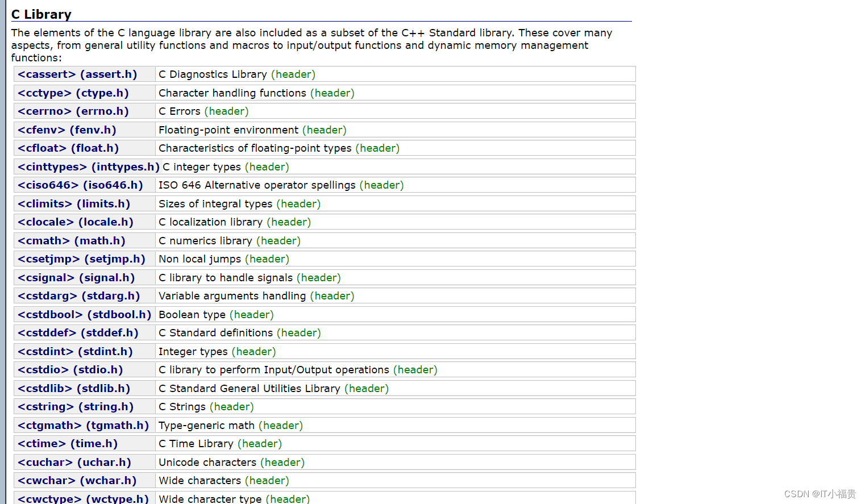Open the <ctime> (time.h) link
The height and width of the screenshot is (504, 865).
(68, 444)
